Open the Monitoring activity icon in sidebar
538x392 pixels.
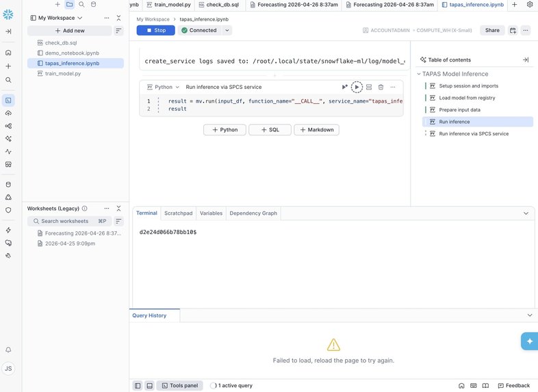(x=8, y=151)
